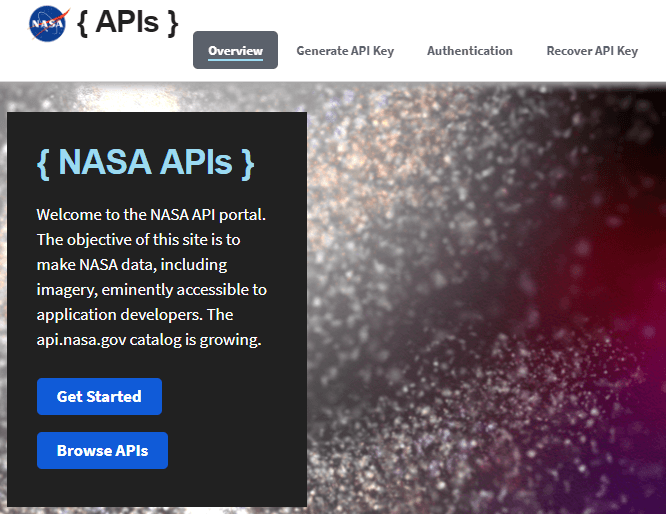Image resolution: width=666 pixels, height=514 pixels.
Task: Go to the Authentication tab
Action: [470, 51]
